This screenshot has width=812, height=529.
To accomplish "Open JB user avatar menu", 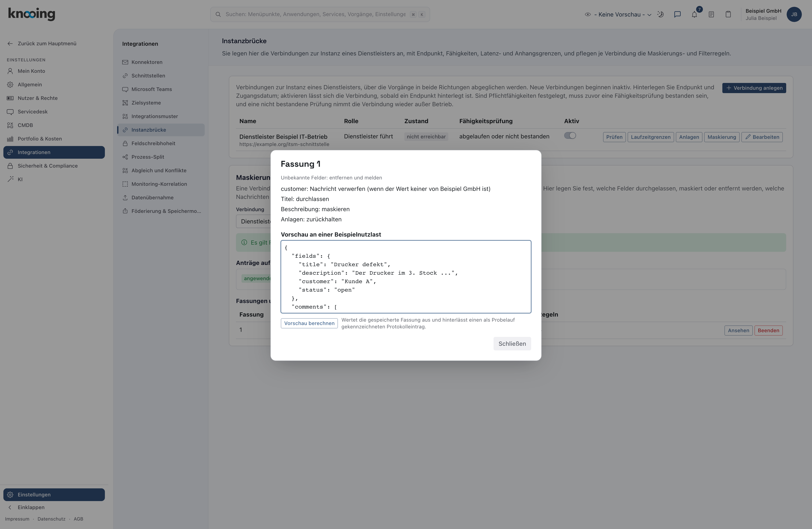I will click(794, 14).
